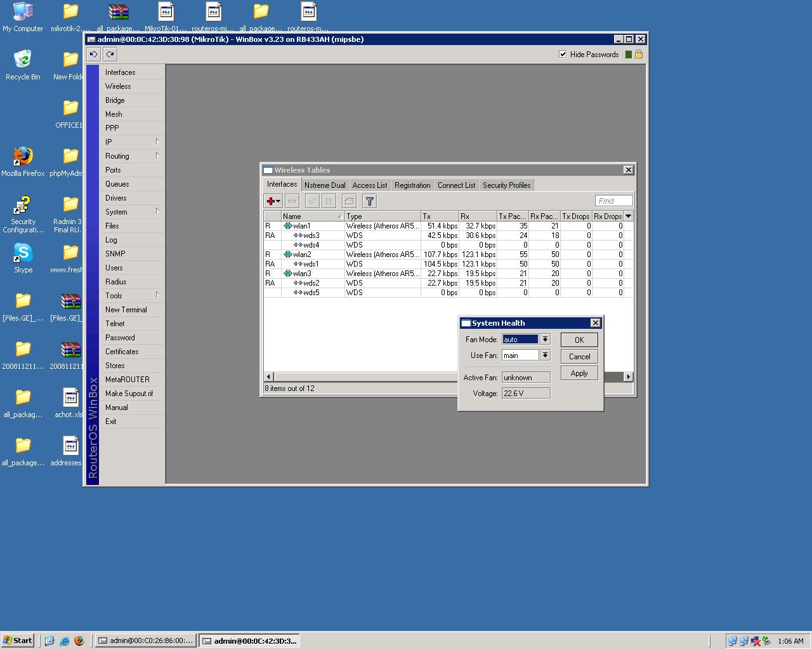Click the checkmark enable icon in toolbar
The height and width of the screenshot is (650, 812).
pos(312,201)
